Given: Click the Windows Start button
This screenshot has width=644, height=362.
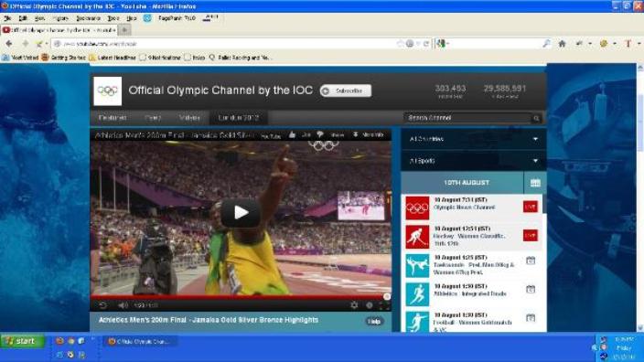Looking at the screenshot, I should 23,341.
